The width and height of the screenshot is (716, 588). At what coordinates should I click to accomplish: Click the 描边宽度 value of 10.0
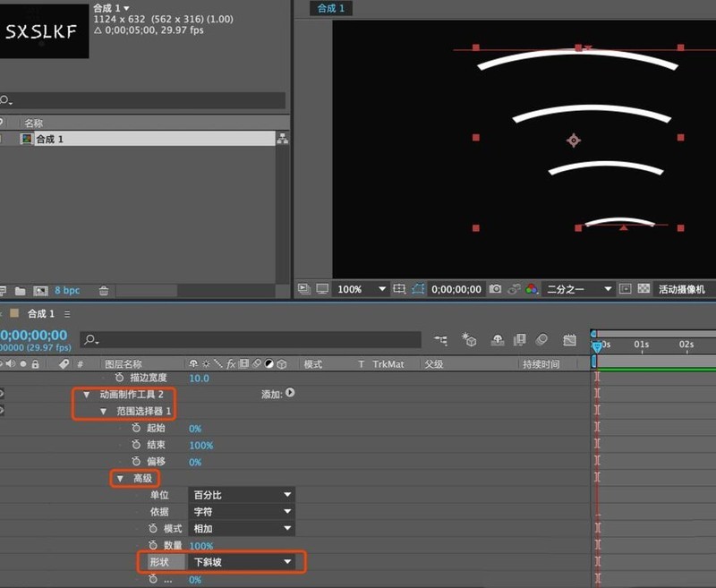199,378
